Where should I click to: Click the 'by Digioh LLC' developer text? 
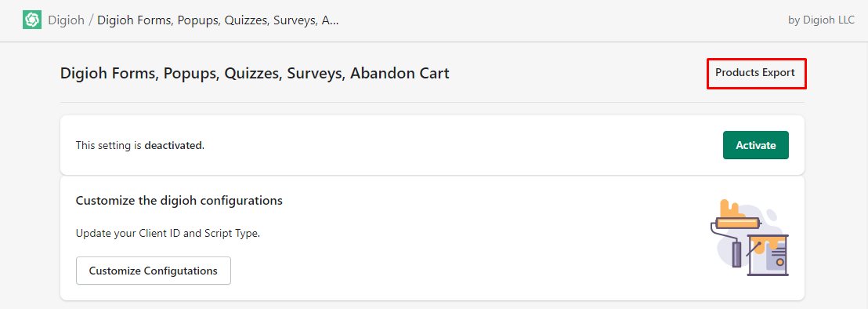pyautogui.click(x=821, y=20)
